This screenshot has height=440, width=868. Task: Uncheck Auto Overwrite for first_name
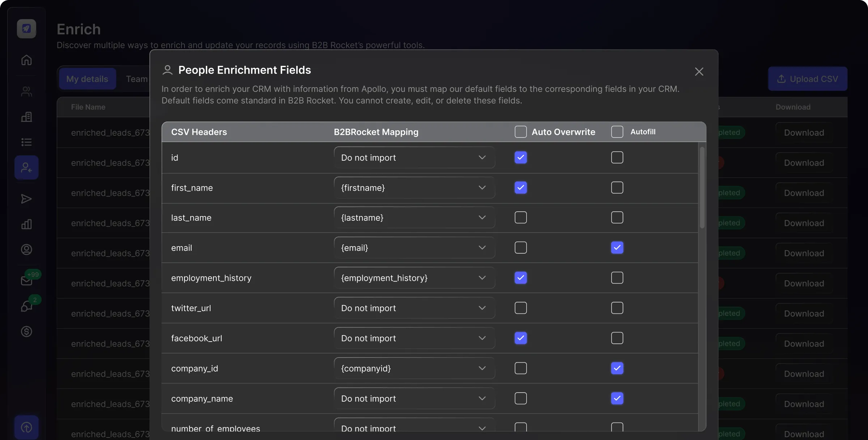520,187
